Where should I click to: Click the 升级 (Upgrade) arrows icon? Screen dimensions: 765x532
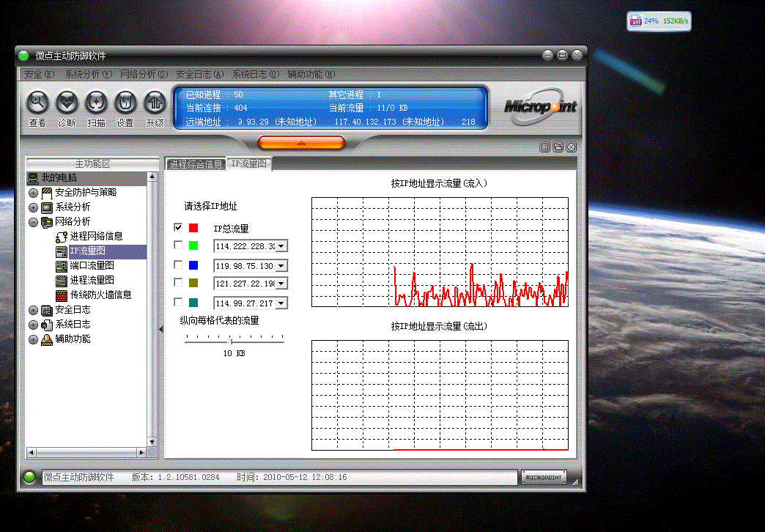[155, 102]
